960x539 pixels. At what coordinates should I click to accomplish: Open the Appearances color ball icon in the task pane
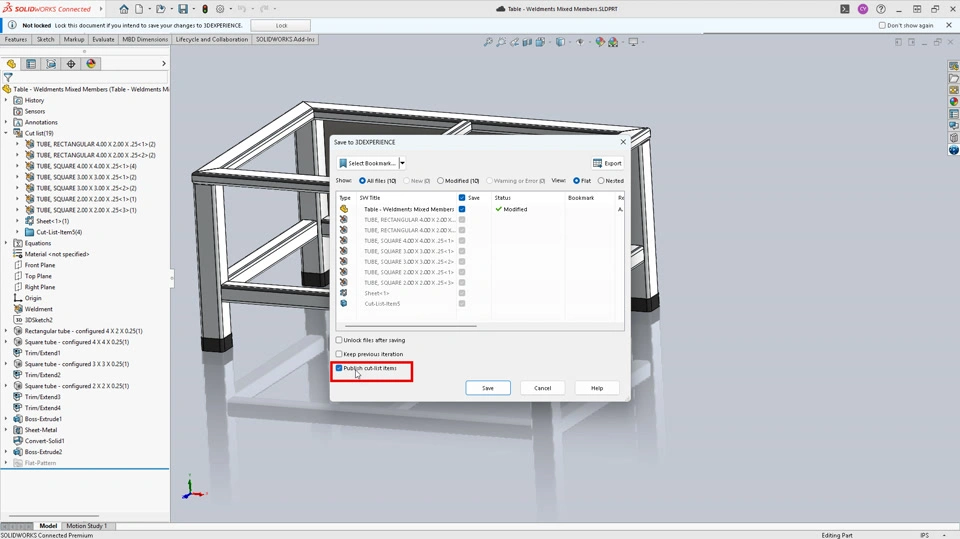pyautogui.click(x=953, y=102)
